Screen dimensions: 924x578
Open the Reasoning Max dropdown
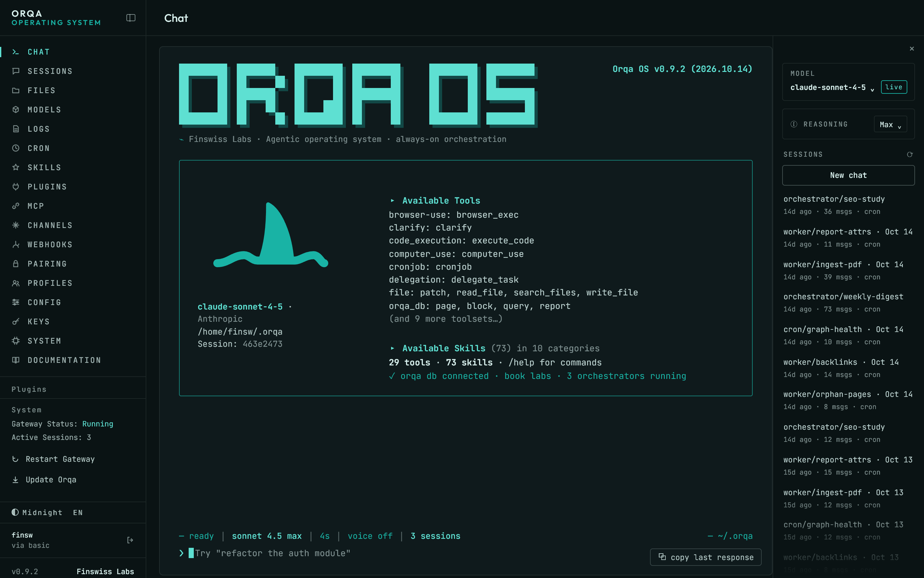[x=890, y=125]
